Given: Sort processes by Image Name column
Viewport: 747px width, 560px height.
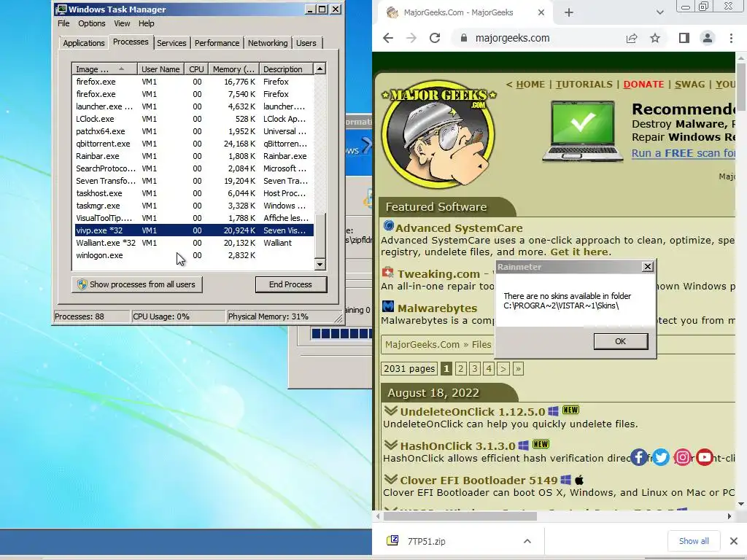Looking at the screenshot, I should 105,69.
